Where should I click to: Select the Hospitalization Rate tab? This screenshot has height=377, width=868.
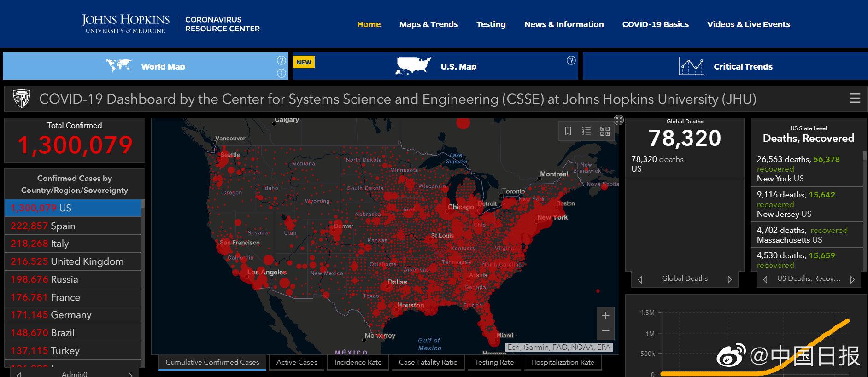tap(563, 362)
